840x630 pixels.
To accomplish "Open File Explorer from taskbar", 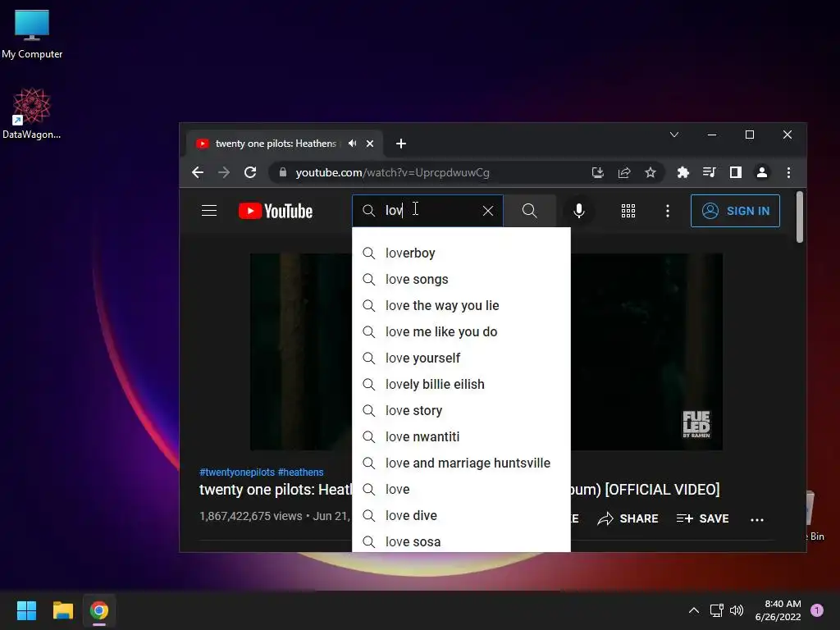I will tap(62, 610).
